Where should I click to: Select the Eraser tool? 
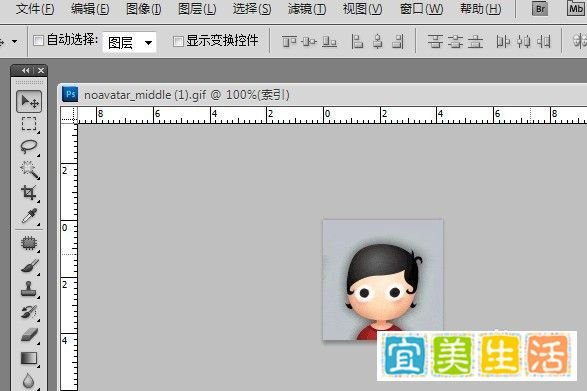point(29,335)
